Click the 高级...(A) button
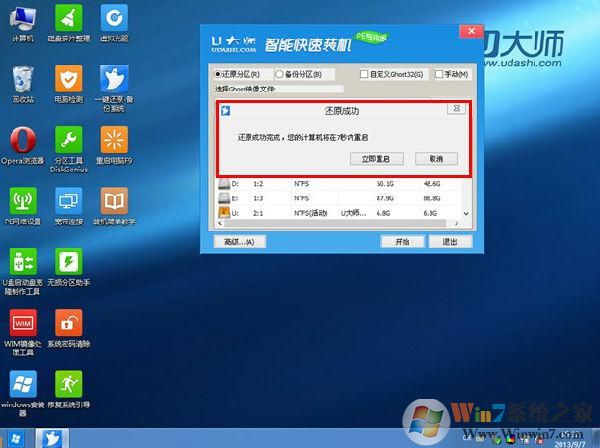This screenshot has height=448, width=600. 239,241
